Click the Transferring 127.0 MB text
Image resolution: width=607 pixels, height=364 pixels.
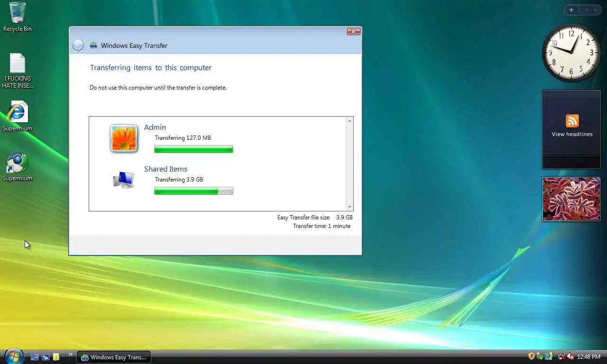pyautogui.click(x=183, y=138)
